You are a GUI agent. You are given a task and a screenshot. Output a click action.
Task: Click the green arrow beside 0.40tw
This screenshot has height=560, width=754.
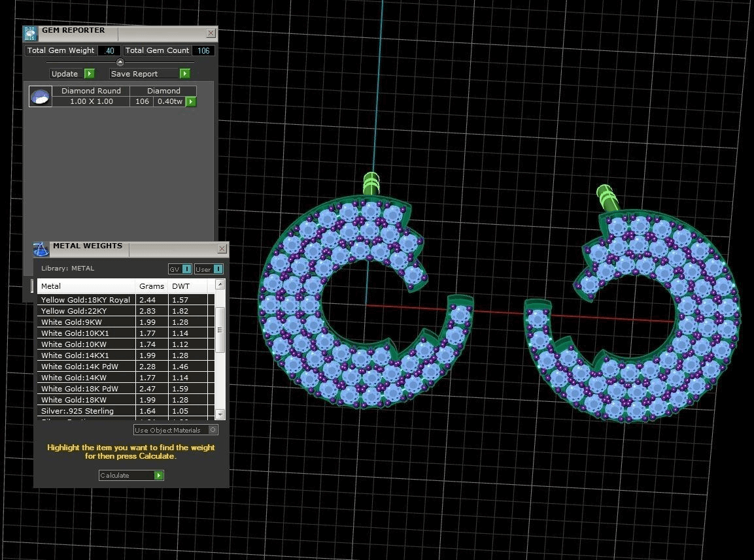pos(191,101)
